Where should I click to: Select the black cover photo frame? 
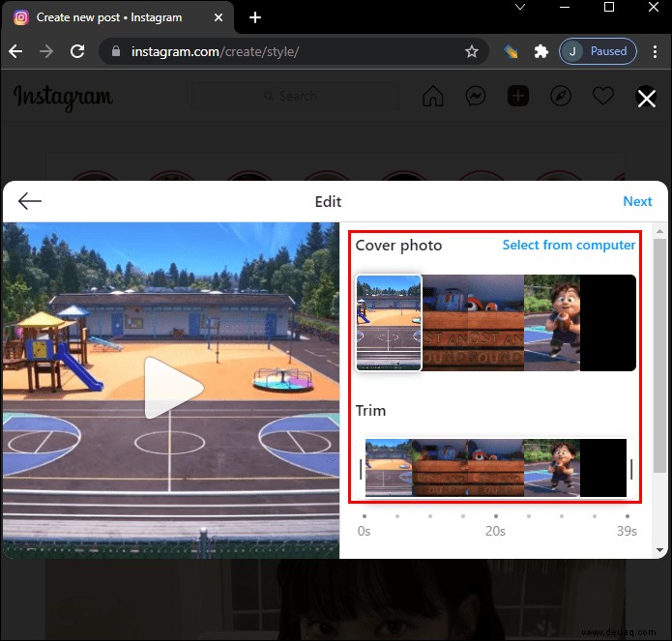tap(608, 323)
